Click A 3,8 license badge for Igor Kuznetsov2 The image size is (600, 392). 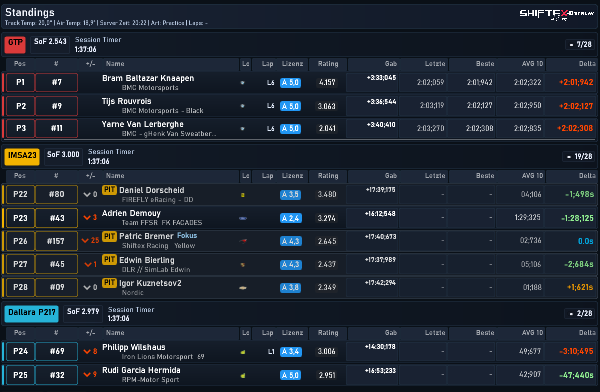click(290, 287)
